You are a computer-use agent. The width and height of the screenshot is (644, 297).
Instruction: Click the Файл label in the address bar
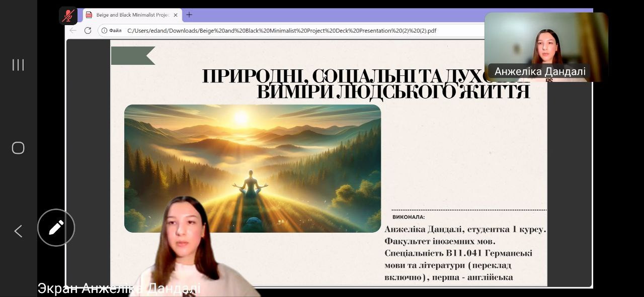click(116, 31)
